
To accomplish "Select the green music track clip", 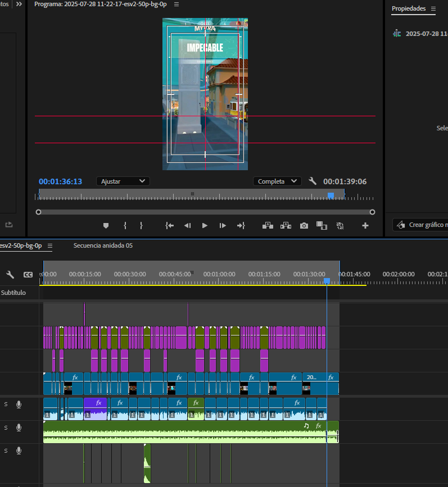I will tap(185, 432).
